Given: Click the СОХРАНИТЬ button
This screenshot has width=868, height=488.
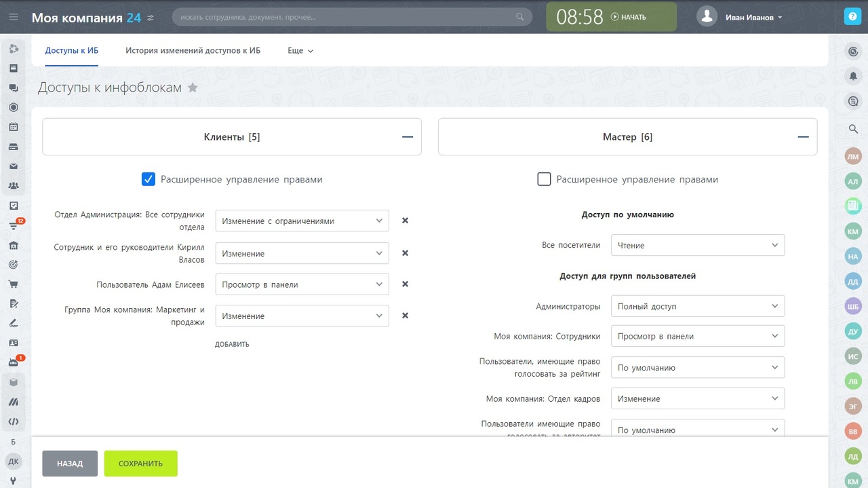Looking at the screenshot, I should pos(141,464).
